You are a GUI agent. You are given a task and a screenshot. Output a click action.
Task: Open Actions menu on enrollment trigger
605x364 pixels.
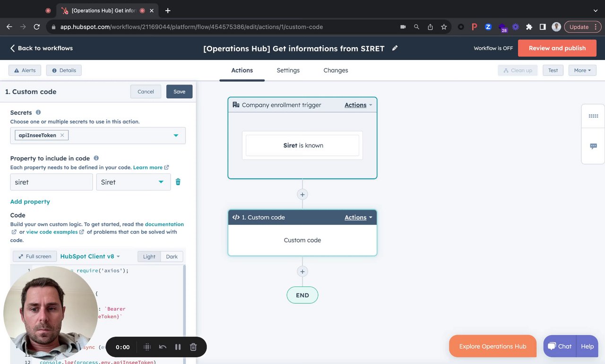click(358, 105)
